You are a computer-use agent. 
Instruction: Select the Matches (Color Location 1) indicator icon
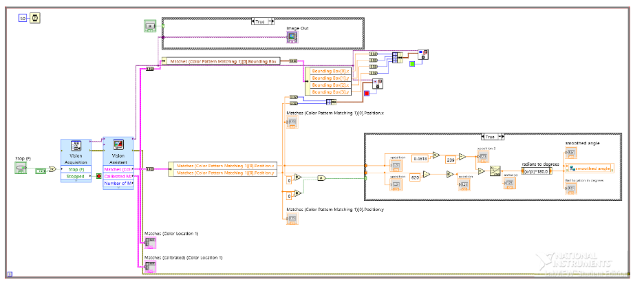[x=150, y=243]
